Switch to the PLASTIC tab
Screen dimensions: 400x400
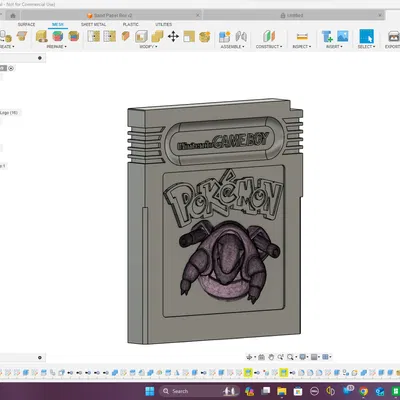point(131,25)
